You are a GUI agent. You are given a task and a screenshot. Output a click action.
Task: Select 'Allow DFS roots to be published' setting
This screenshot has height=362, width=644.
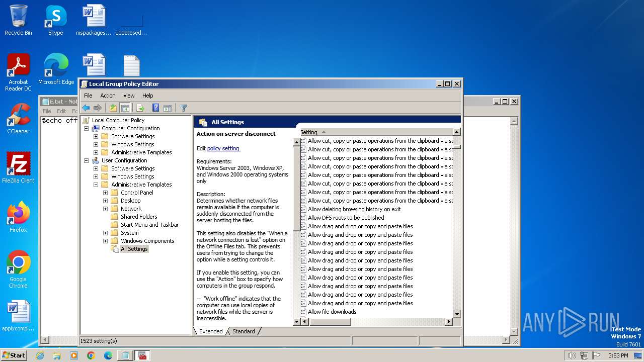click(x=346, y=218)
